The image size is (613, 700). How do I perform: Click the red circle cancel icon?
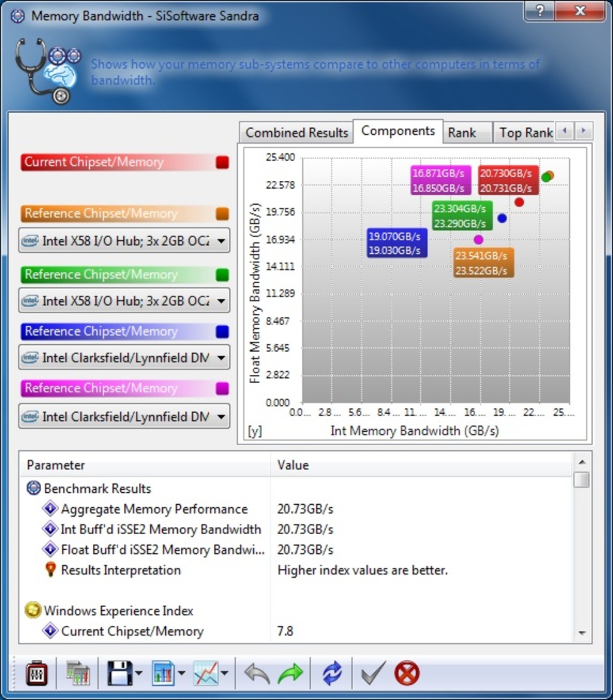[407, 673]
